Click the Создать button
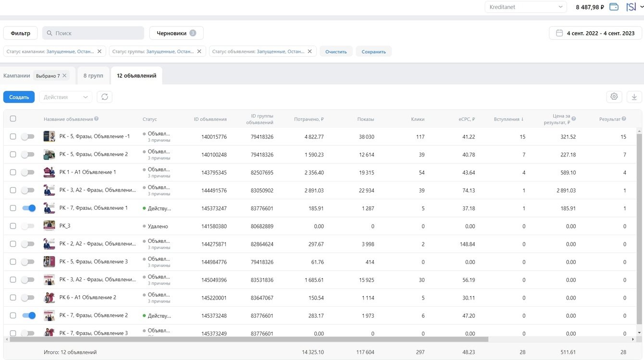Image resolution: width=644 pixels, height=360 pixels. coord(19,97)
